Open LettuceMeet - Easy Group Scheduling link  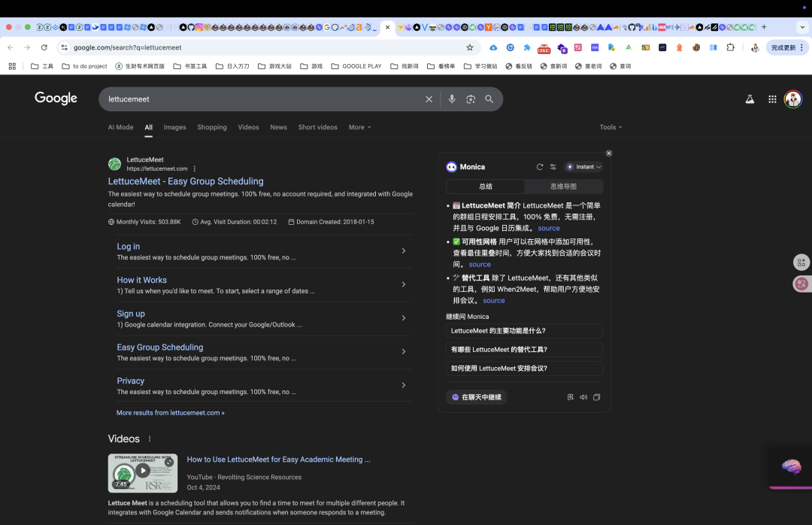[186, 181]
